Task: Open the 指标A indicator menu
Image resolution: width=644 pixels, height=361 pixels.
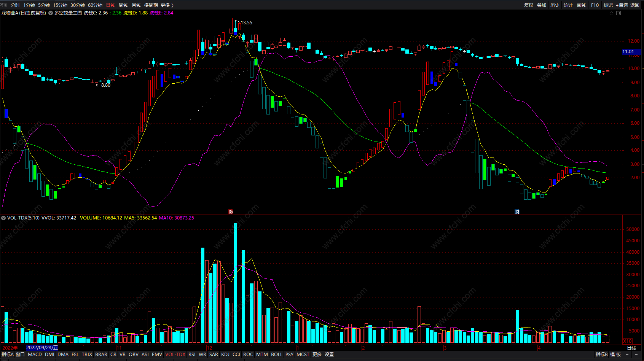Action: 7,355
